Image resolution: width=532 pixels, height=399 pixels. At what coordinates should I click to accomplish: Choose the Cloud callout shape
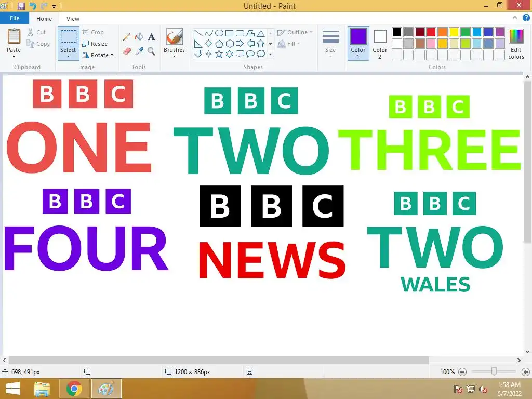[x=261, y=54]
